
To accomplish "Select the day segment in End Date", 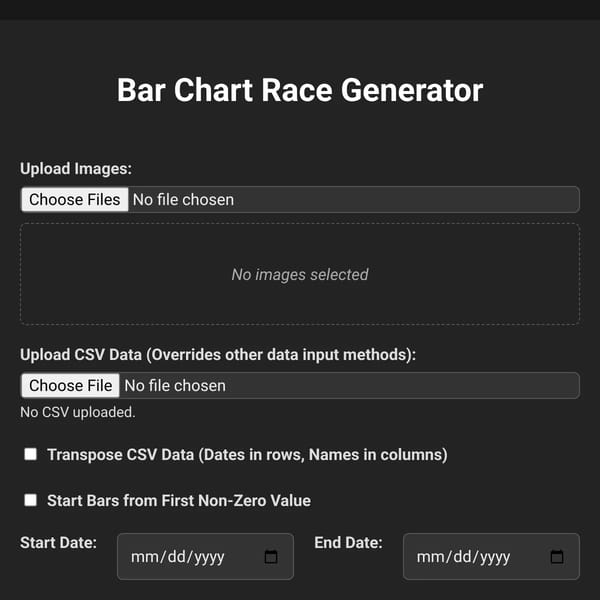I will coord(463,557).
